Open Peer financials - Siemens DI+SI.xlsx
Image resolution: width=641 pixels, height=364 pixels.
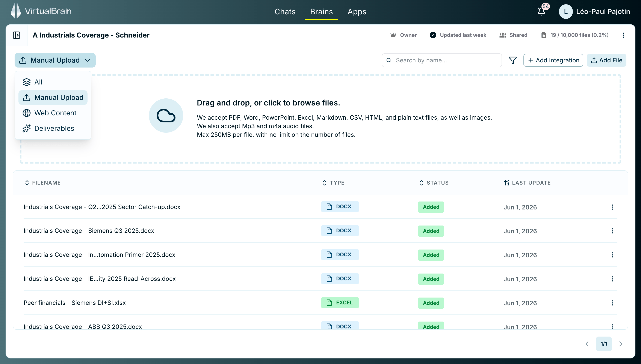tap(74, 303)
